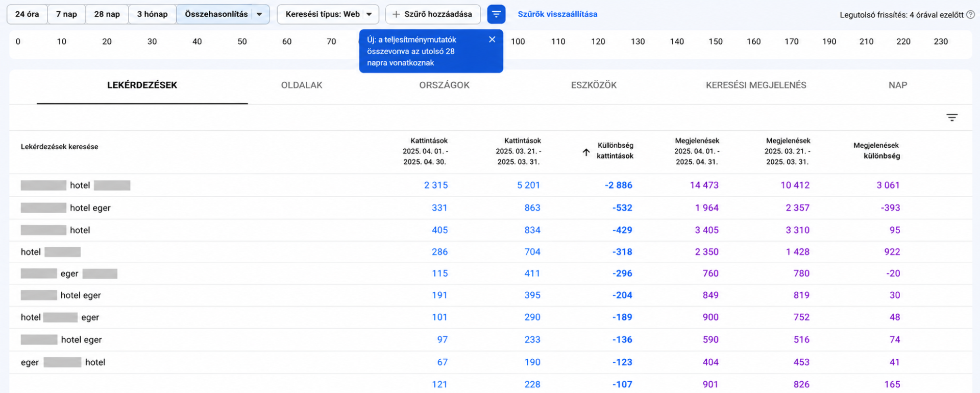Switch to the KERESÉSI MEGJELENÉS tab
Image resolution: width=980 pixels, height=393 pixels.
(x=756, y=85)
